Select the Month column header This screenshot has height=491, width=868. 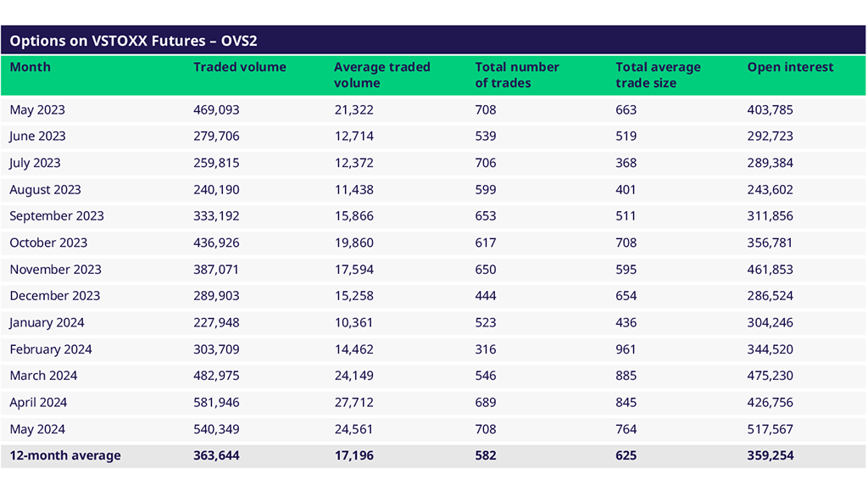[x=31, y=67]
